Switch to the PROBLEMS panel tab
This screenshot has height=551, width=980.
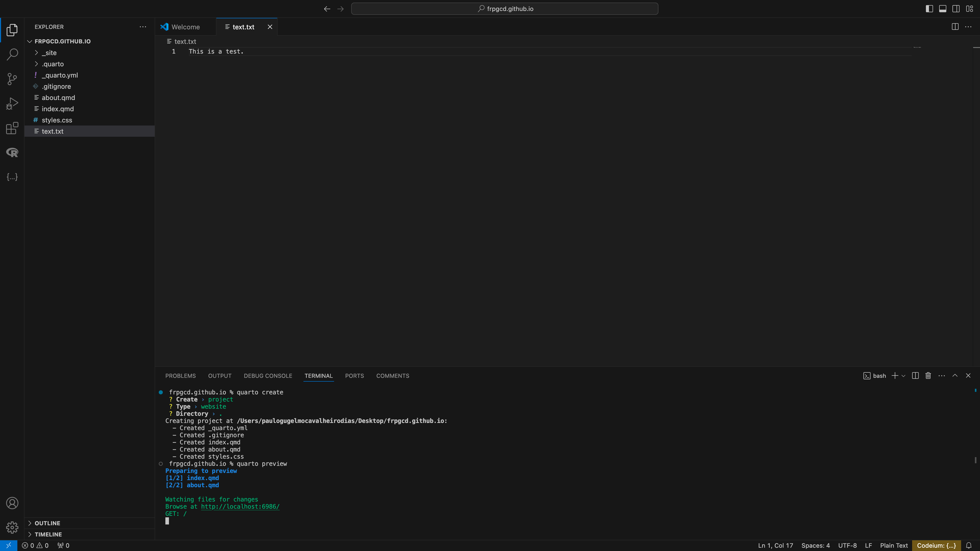[180, 376]
